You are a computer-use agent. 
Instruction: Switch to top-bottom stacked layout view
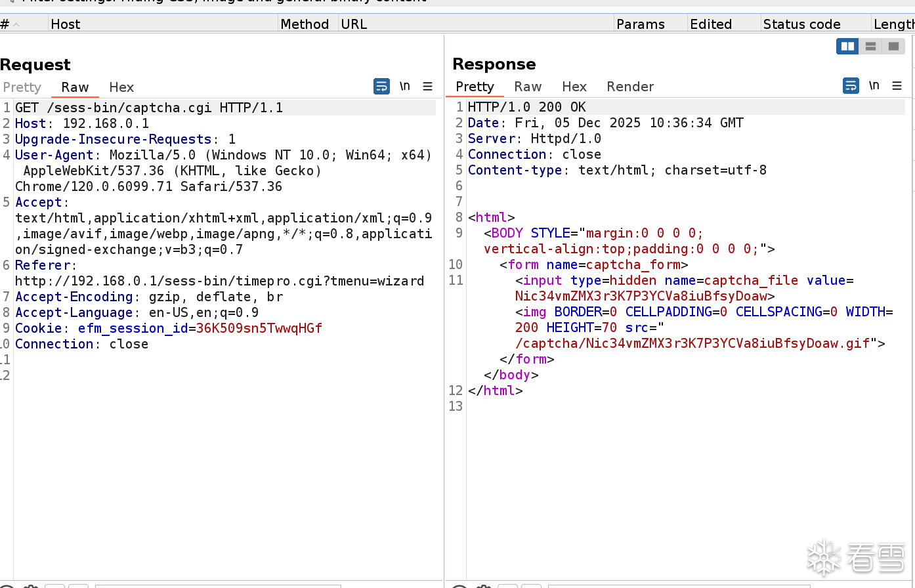click(x=870, y=47)
